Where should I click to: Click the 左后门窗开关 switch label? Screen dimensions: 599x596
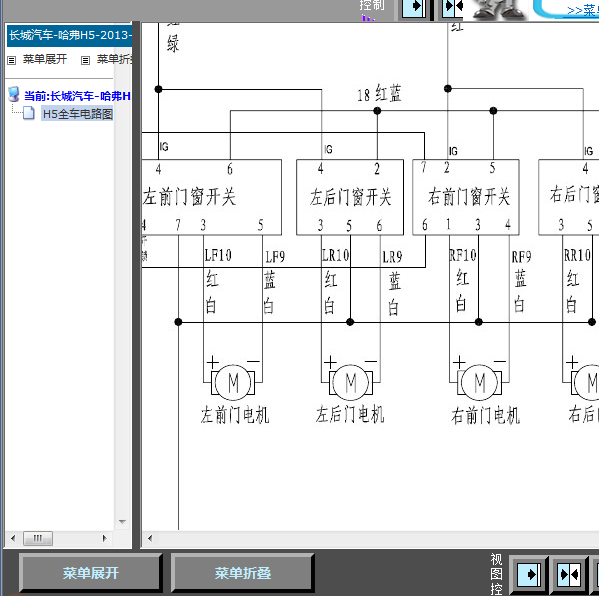click(x=350, y=197)
